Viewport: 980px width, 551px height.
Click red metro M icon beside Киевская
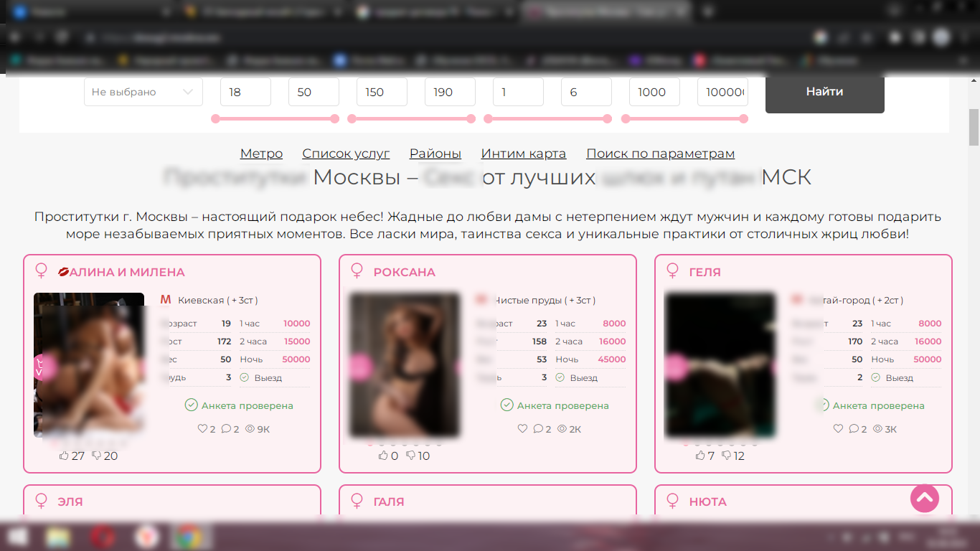coord(166,300)
